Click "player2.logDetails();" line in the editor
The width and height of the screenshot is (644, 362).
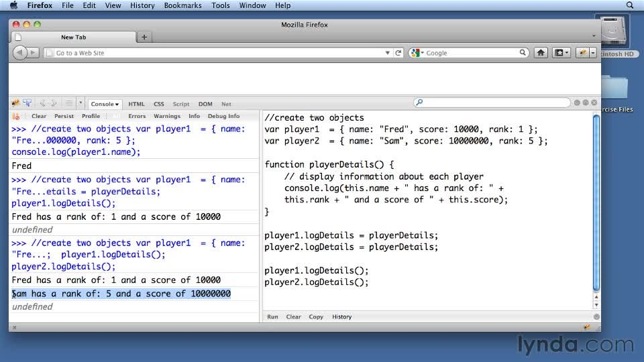pos(317,282)
